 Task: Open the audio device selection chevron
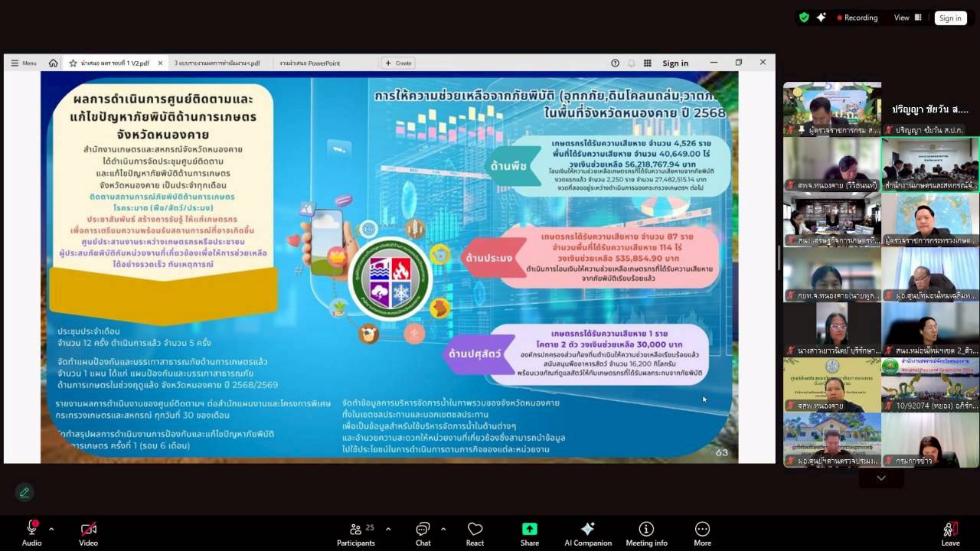point(50,528)
